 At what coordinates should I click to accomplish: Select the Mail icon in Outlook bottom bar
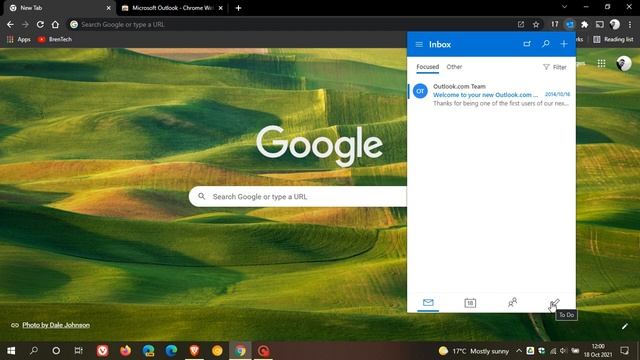coord(428,302)
